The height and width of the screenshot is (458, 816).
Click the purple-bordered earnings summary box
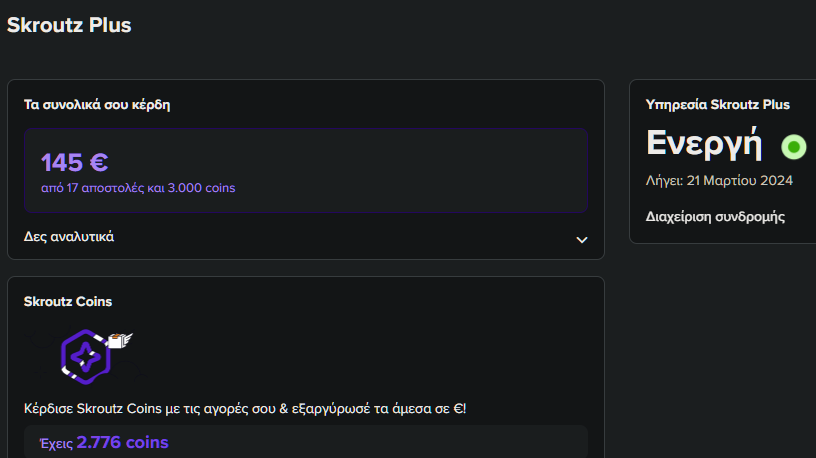[306, 171]
